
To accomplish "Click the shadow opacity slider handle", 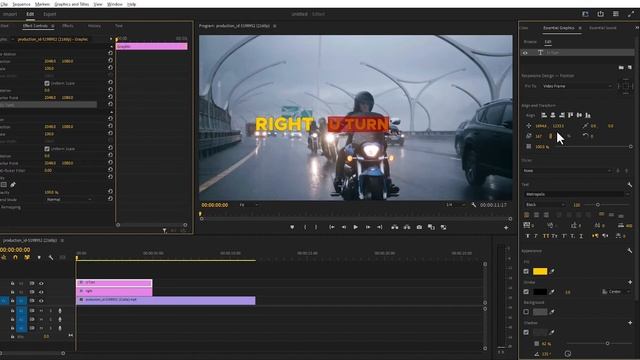I will tap(607, 343).
